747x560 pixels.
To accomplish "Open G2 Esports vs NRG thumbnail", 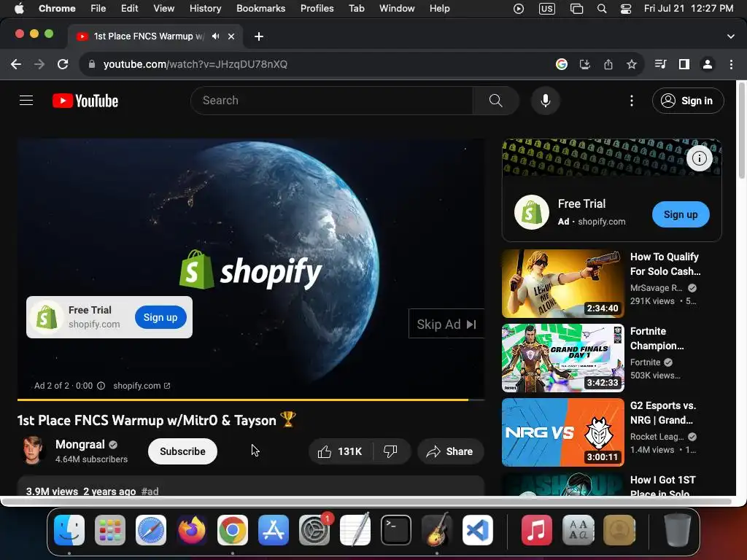I will [562, 432].
